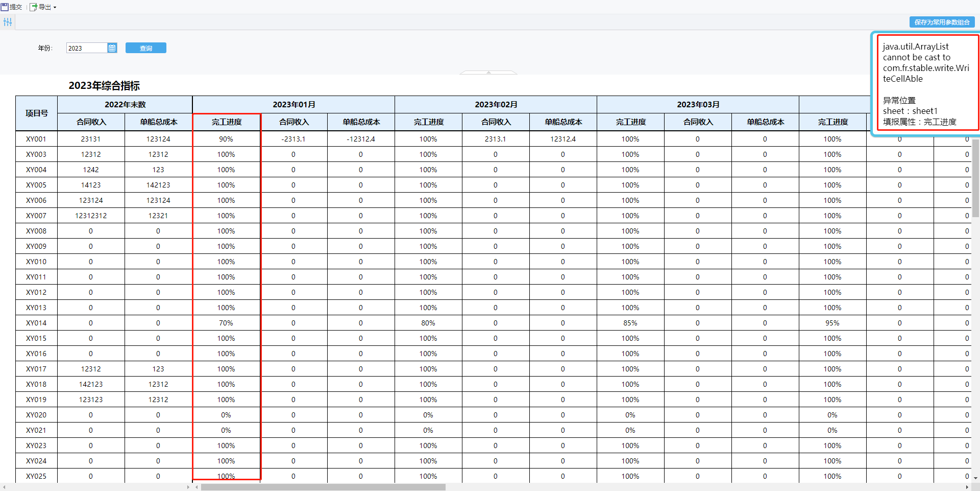The image size is (980, 491).
Task: Select the XY014 row label cell
Action: point(36,323)
